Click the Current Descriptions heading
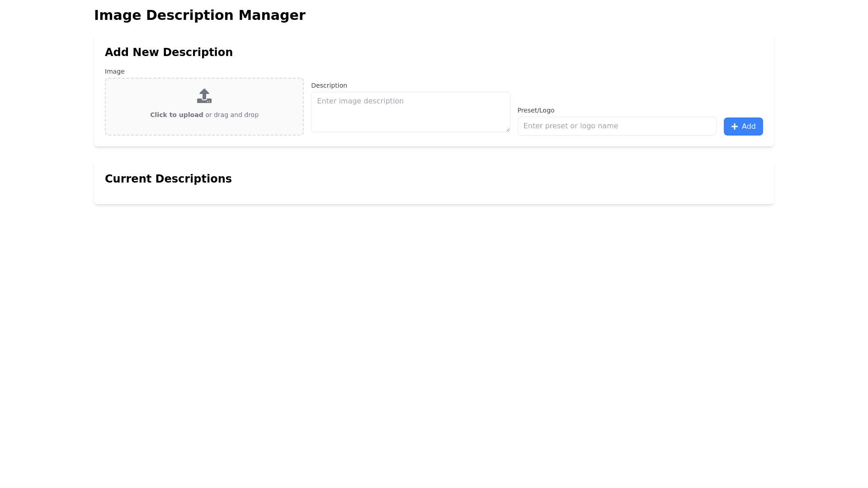Screen dimensions: 868x488 168,179
